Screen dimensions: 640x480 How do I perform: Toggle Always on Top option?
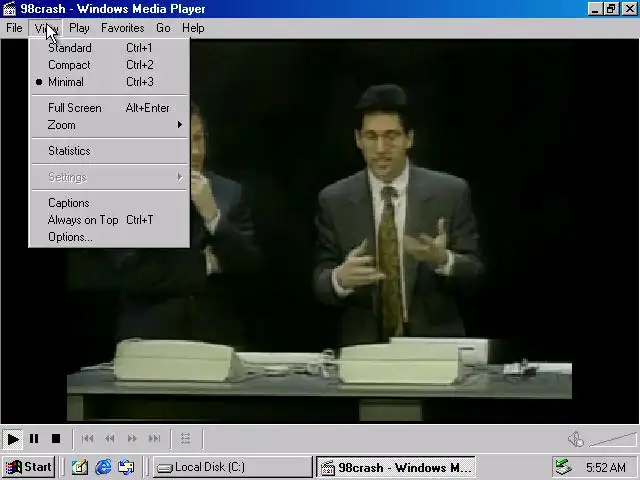[109, 220]
